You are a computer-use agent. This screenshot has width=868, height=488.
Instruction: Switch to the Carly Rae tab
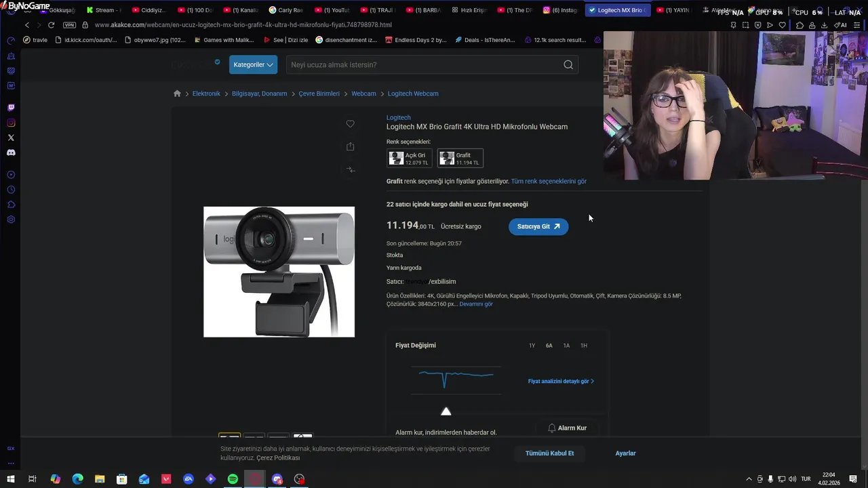pos(285,10)
